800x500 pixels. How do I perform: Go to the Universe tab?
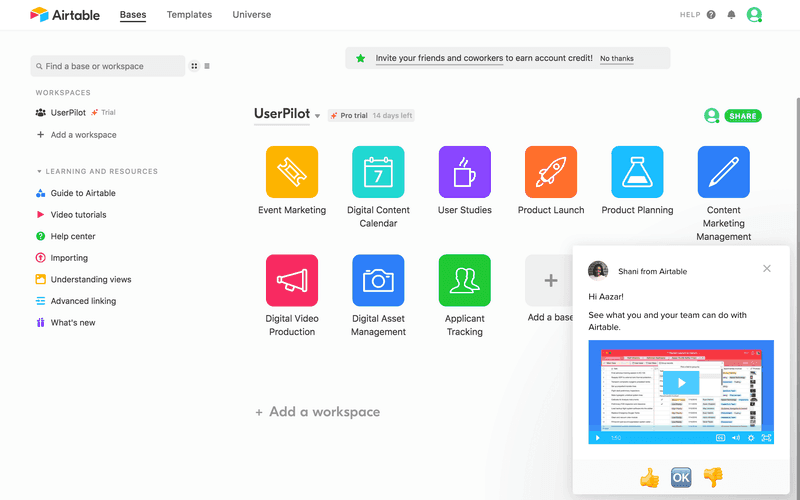click(252, 15)
